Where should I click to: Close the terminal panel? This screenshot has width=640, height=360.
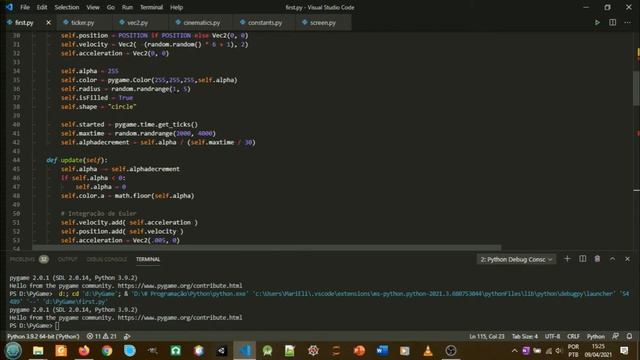pos(627,259)
